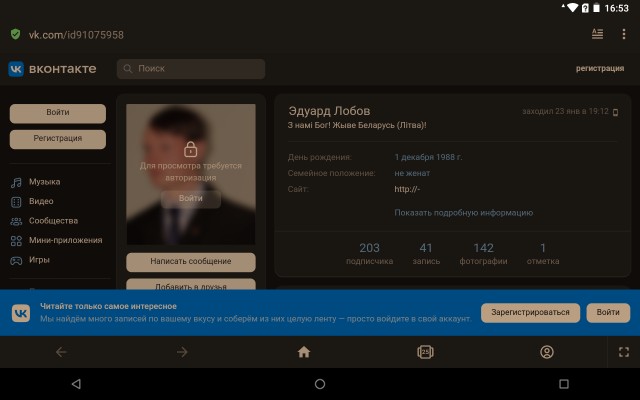The width and height of the screenshot is (640, 400).
Task: Tap the browser home icon
Action: coord(304,352)
